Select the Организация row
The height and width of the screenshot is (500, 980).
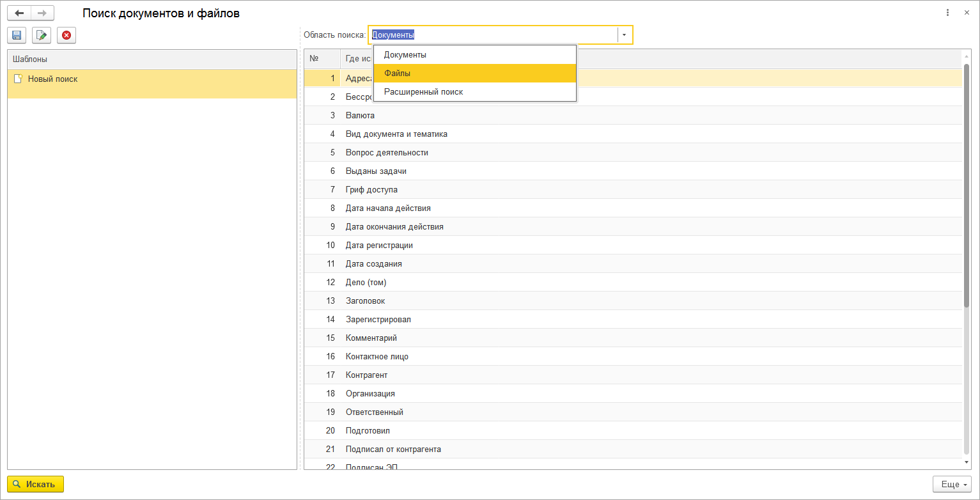[633, 394]
